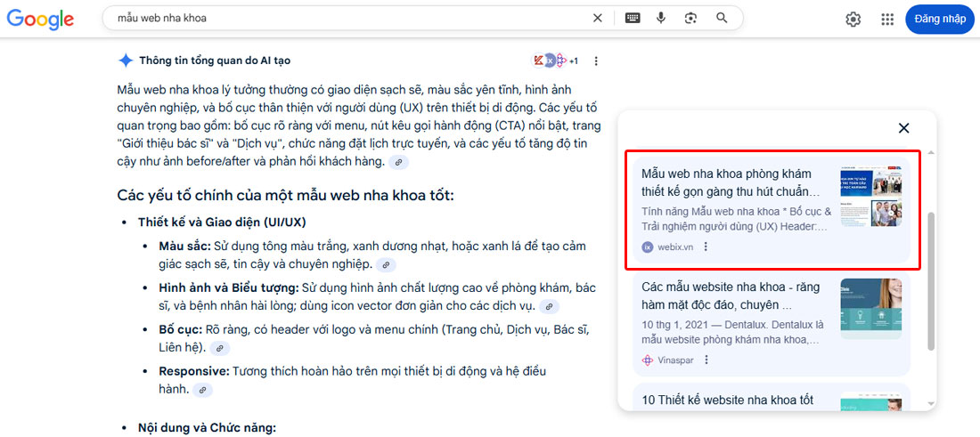Start voice search with microphone icon
This screenshot has width=980, height=437.
pyautogui.click(x=661, y=18)
